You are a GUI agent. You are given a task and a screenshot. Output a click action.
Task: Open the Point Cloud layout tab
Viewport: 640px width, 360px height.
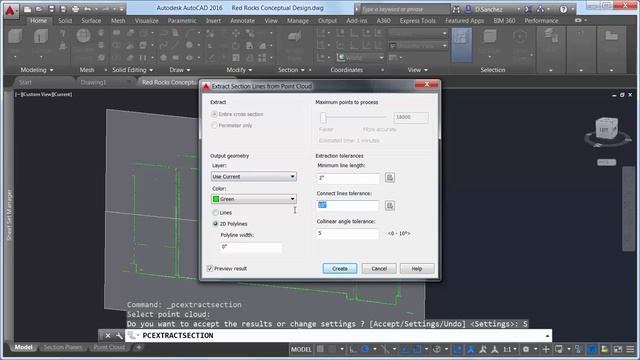tap(109, 347)
